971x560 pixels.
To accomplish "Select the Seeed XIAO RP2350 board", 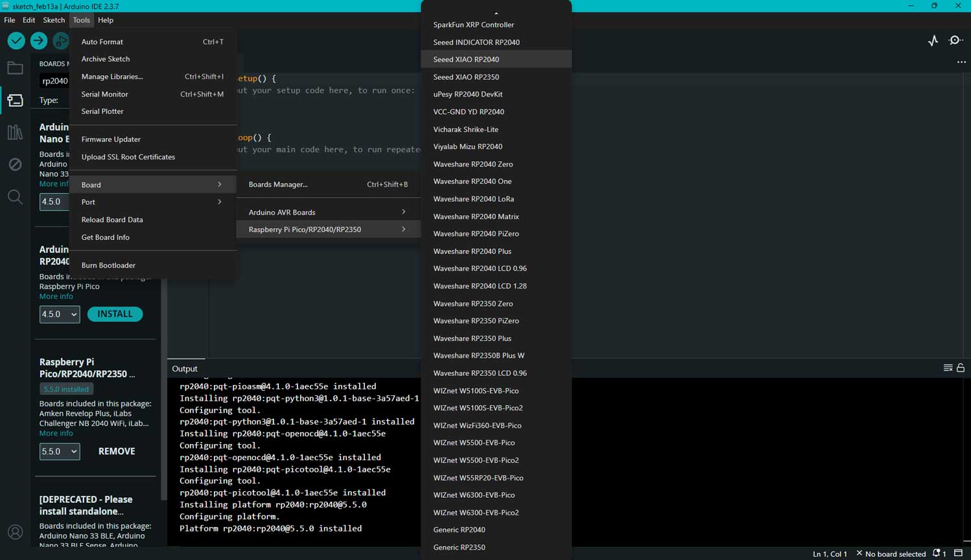I will tap(497, 77).
